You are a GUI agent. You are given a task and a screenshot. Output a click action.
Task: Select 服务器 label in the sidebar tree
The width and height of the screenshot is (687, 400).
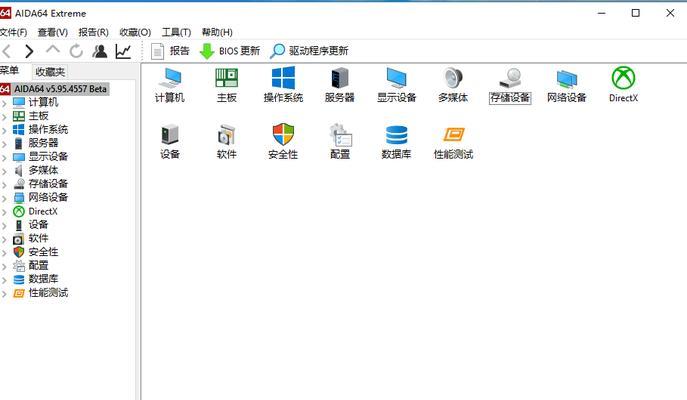point(43,143)
